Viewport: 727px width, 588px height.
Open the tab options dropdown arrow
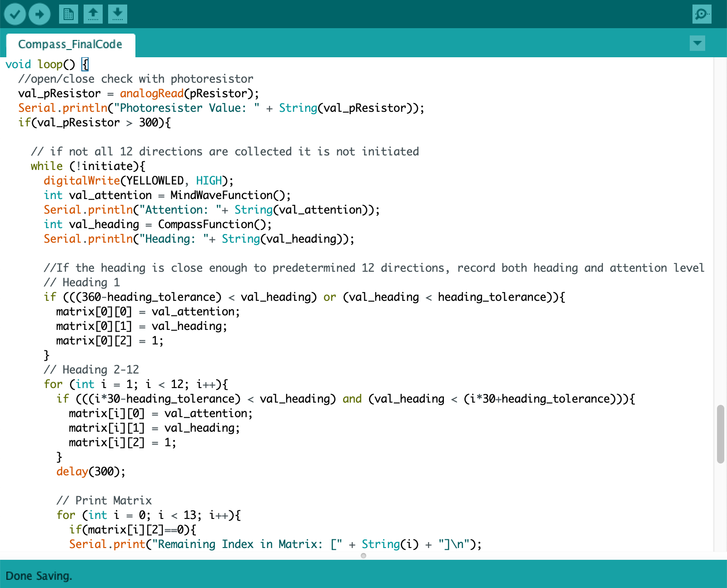tap(697, 43)
